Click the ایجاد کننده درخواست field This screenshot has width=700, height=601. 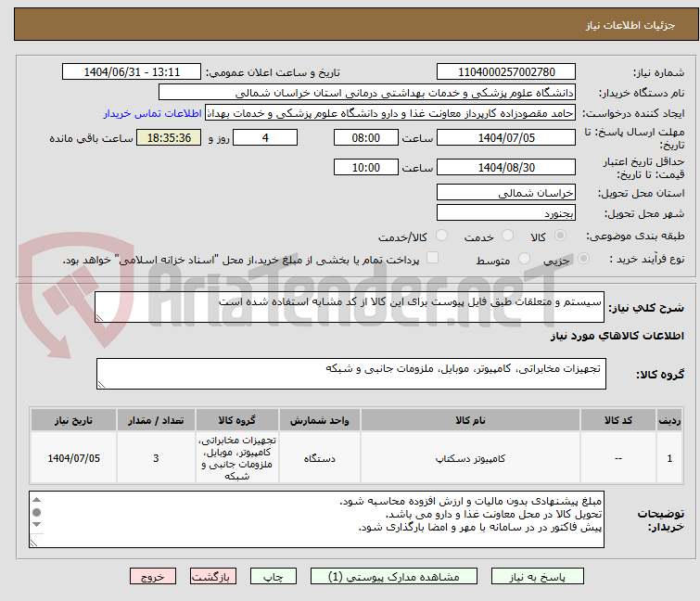pos(390,113)
